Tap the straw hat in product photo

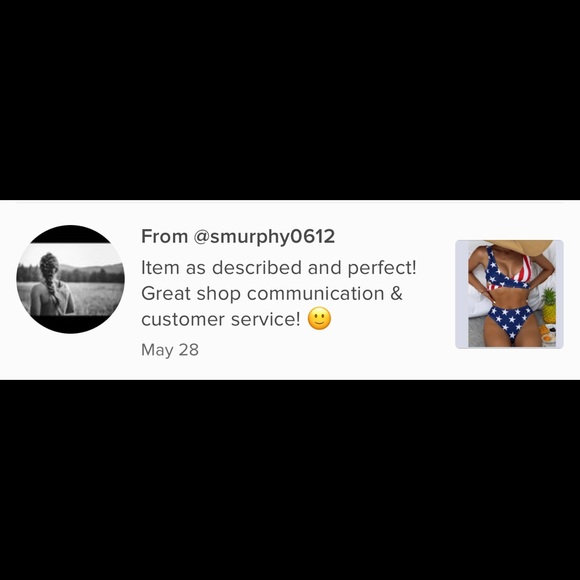(521, 246)
